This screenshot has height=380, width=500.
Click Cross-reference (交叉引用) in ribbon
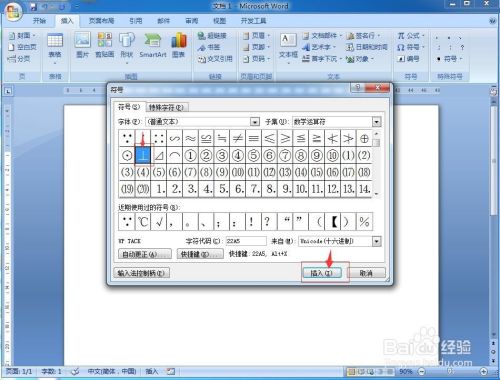pyautogui.click(x=215, y=59)
